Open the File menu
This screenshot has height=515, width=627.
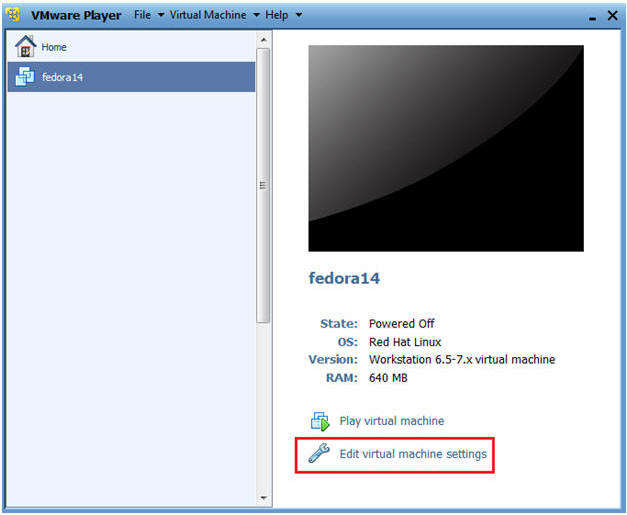tap(142, 15)
